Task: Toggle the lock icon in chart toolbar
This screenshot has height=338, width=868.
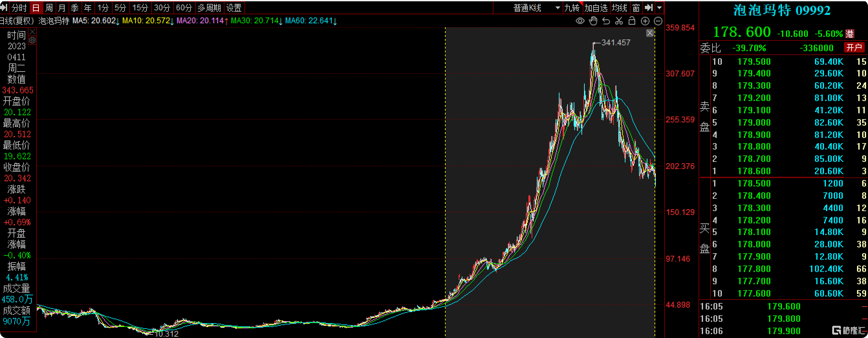Action: (632, 21)
